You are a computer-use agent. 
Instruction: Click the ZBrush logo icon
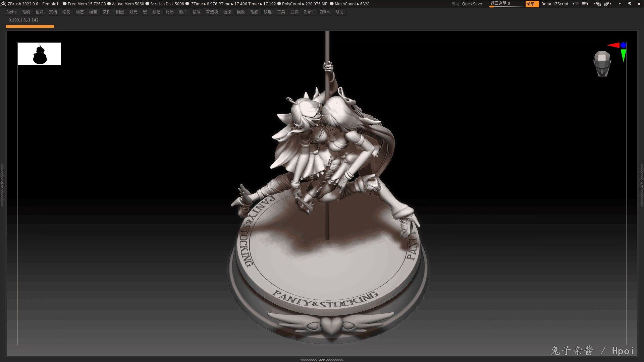click(3, 4)
